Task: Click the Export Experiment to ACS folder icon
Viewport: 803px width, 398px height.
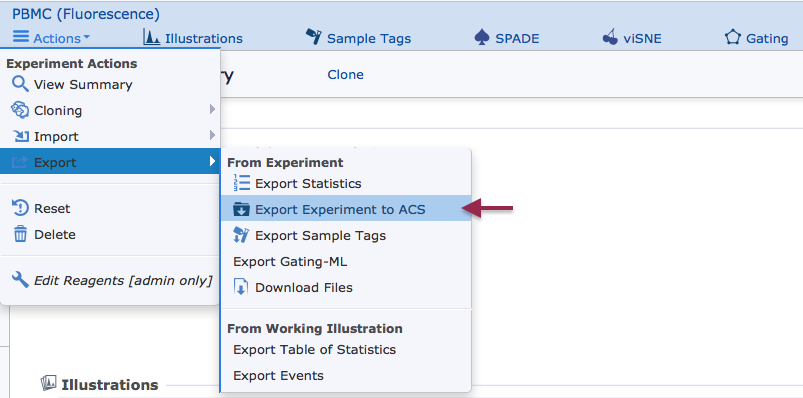Action: 241,209
